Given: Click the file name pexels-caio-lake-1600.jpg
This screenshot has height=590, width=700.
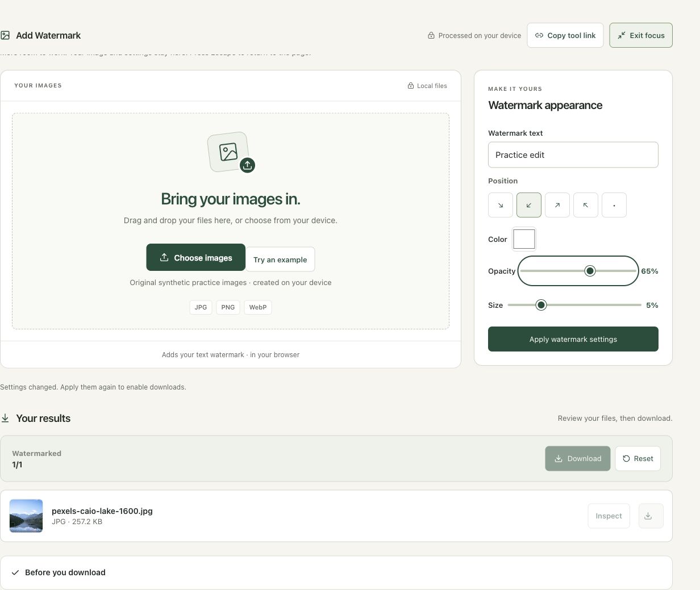Looking at the screenshot, I should 102,511.
